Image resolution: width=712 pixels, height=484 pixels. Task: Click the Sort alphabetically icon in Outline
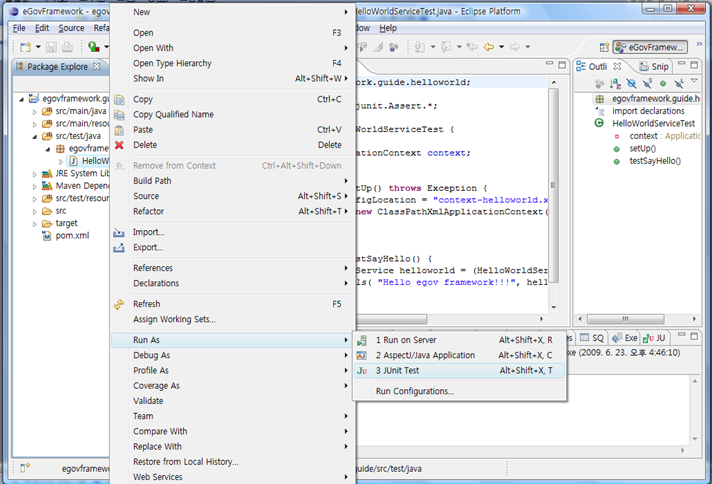pos(616,83)
